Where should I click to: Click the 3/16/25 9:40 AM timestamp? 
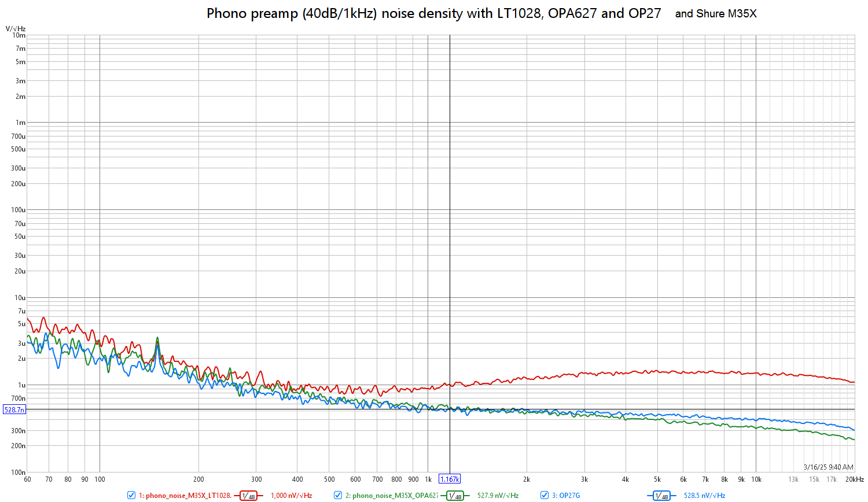click(828, 467)
